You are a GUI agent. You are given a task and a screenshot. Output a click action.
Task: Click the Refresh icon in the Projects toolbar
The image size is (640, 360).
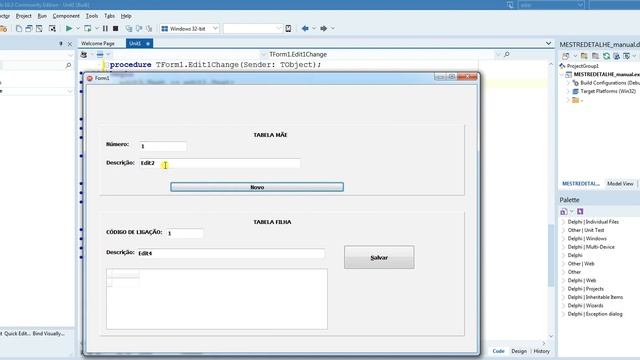pos(607,56)
